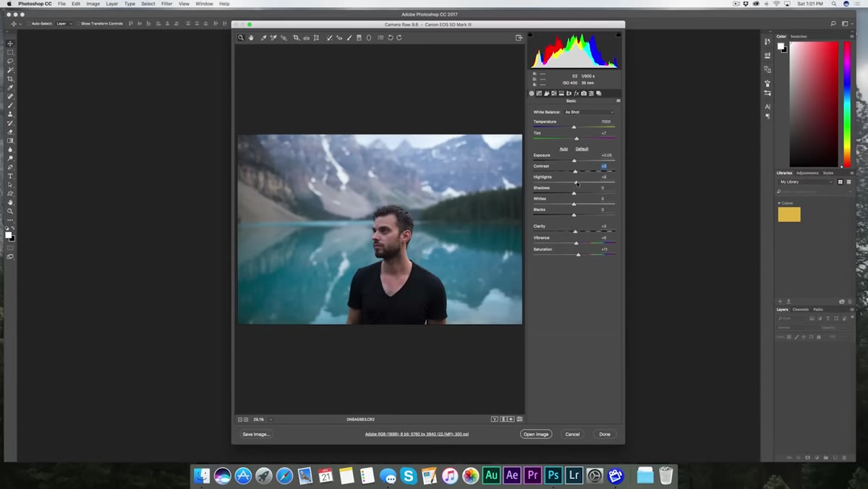Open the Effects fx panel tab
This screenshot has height=489, width=868.
tap(576, 93)
